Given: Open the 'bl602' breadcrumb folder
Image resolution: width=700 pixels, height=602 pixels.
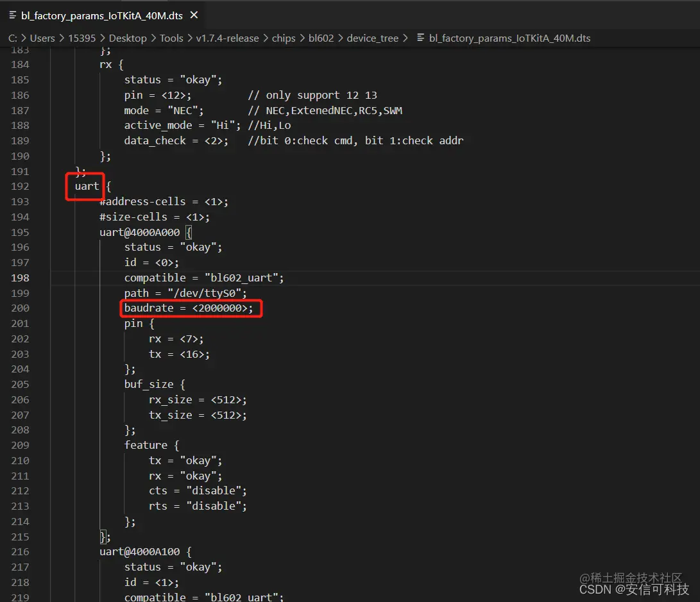Looking at the screenshot, I should coord(321,38).
